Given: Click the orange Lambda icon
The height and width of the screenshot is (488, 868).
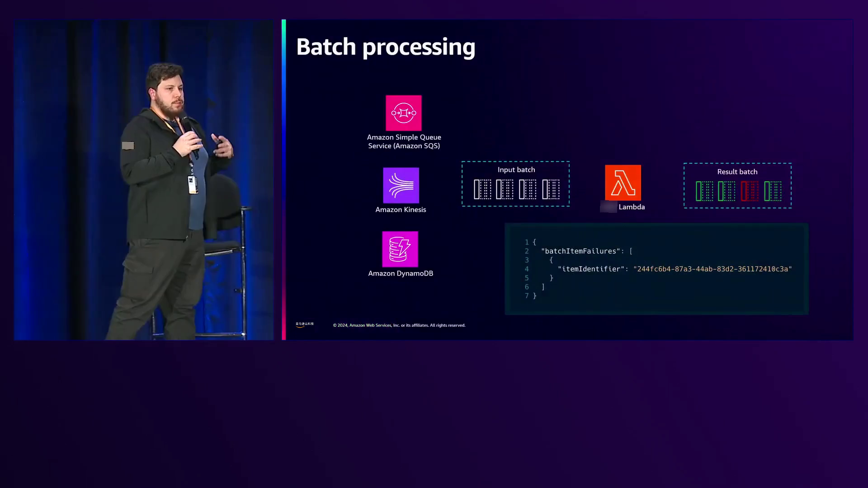Looking at the screenshot, I should click(623, 183).
